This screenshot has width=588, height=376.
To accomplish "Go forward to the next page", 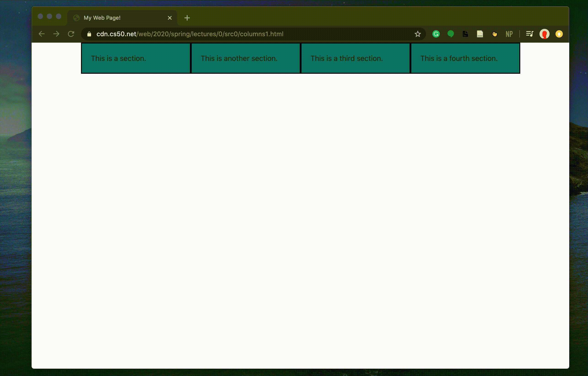I will tap(57, 34).
